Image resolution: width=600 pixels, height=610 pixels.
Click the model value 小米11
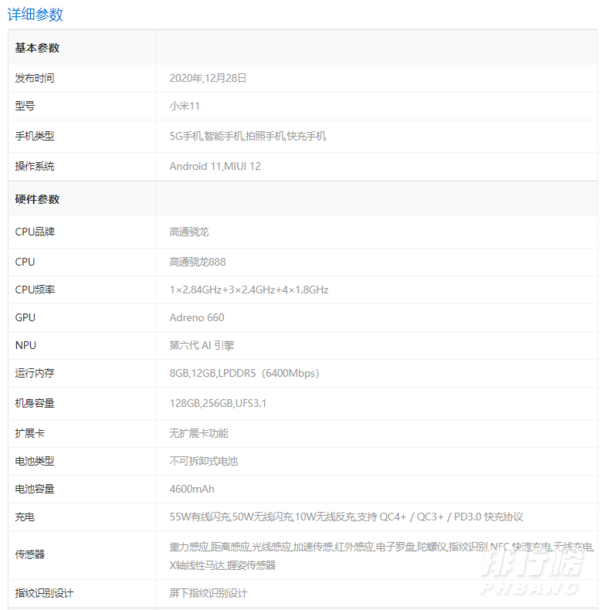point(184,106)
